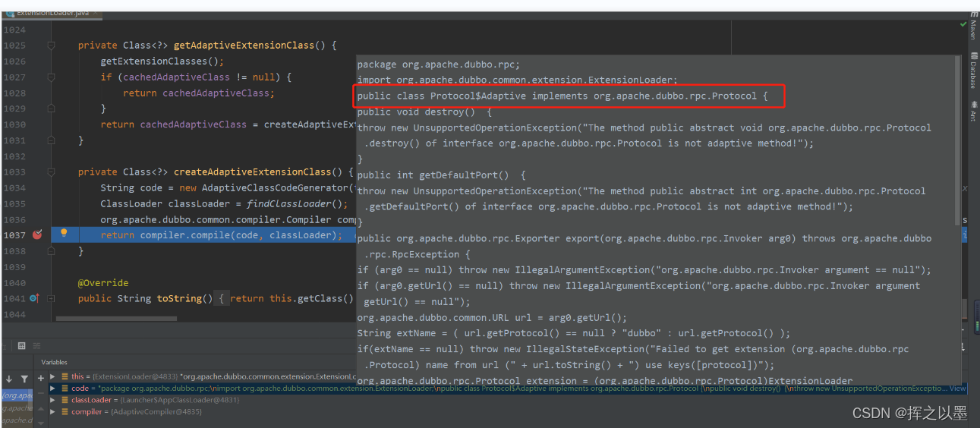Fold the getAdaptiveExtensionClass method at line 1025
The image size is (980, 428).
[x=52, y=46]
